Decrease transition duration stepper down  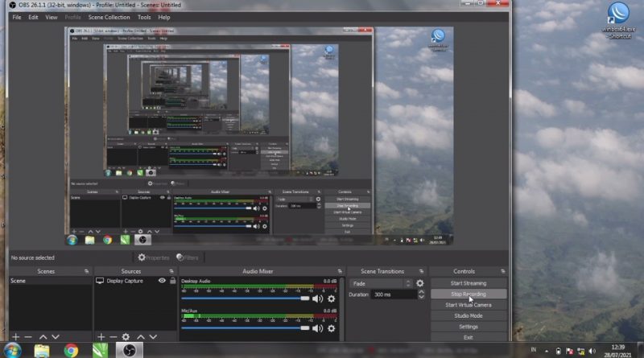pos(421,297)
